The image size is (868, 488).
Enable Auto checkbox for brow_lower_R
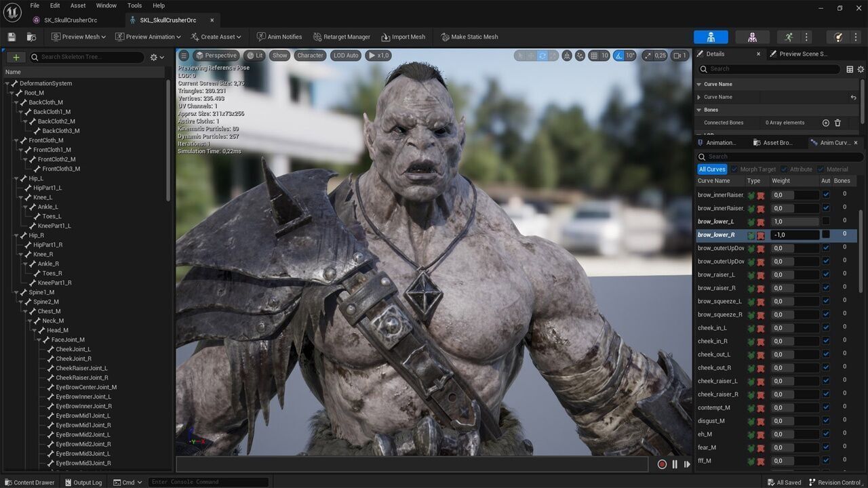[826, 234]
